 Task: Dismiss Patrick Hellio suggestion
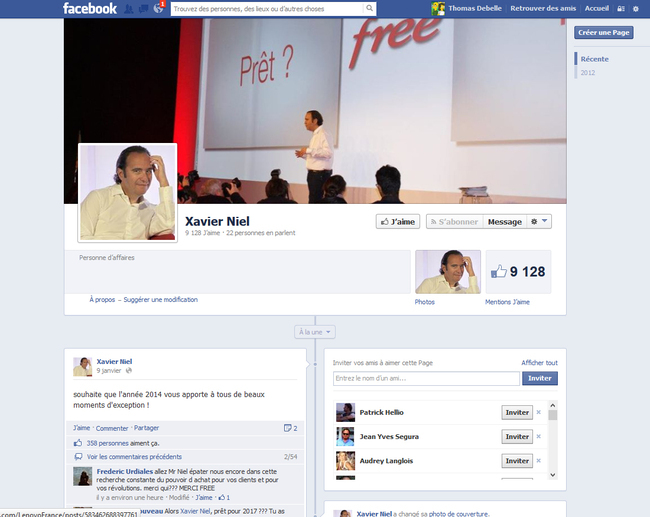click(x=538, y=412)
